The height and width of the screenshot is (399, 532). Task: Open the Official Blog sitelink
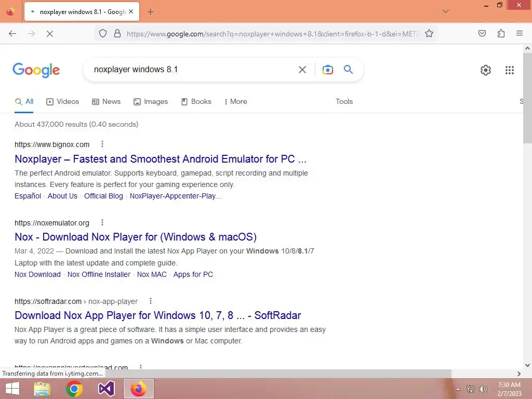tap(103, 196)
